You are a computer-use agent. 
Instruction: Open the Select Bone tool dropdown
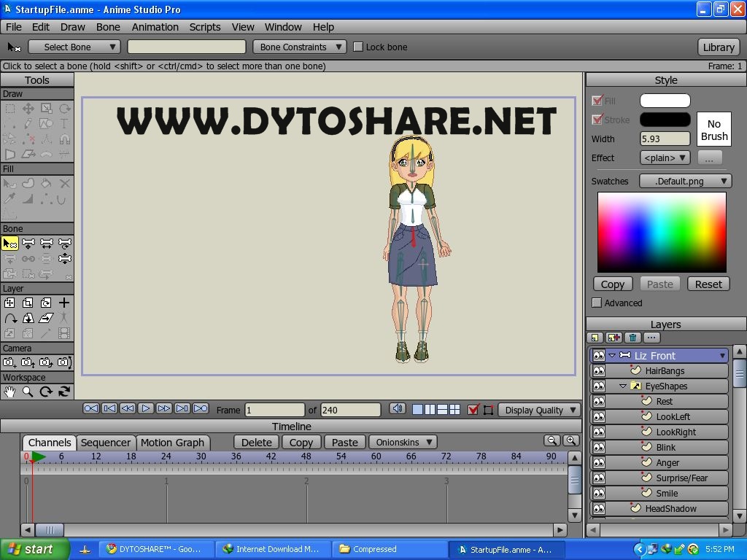74,47
